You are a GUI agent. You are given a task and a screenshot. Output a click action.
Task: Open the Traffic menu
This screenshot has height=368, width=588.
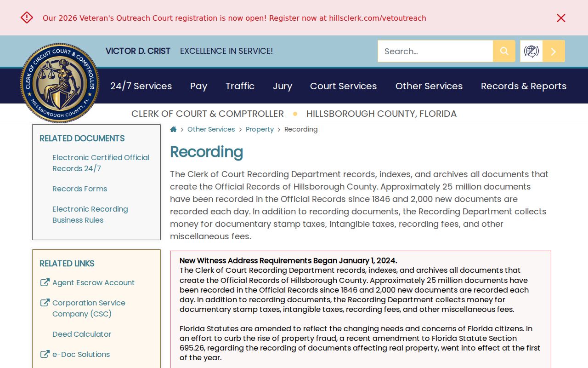coord(240,86)
